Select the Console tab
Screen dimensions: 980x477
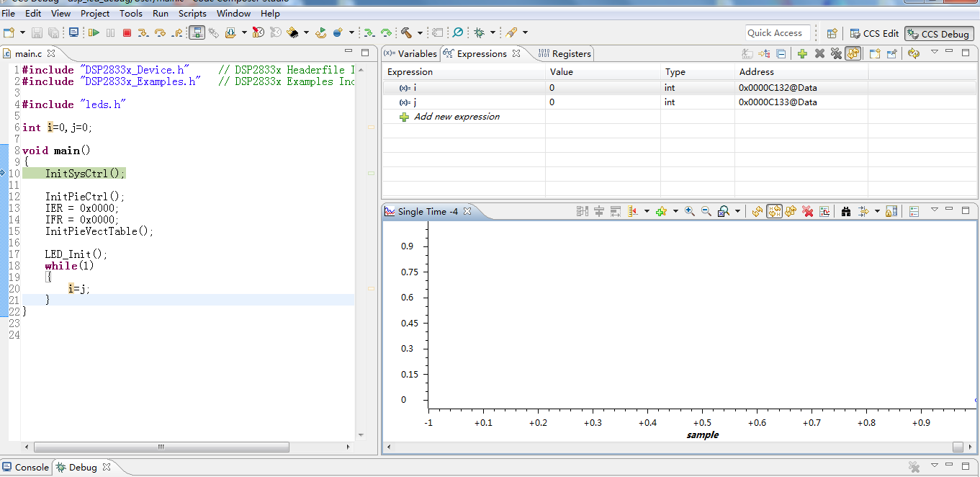pos(25,467)
